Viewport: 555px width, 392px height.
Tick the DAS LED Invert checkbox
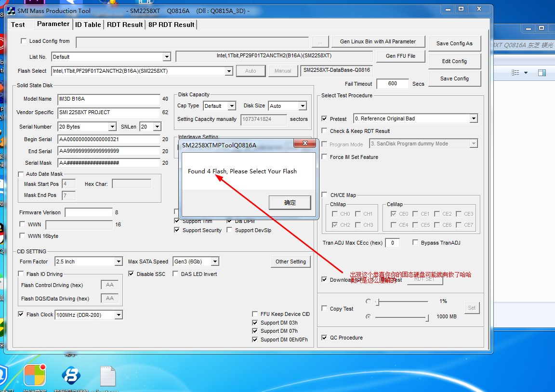click(x=175, y=274)
